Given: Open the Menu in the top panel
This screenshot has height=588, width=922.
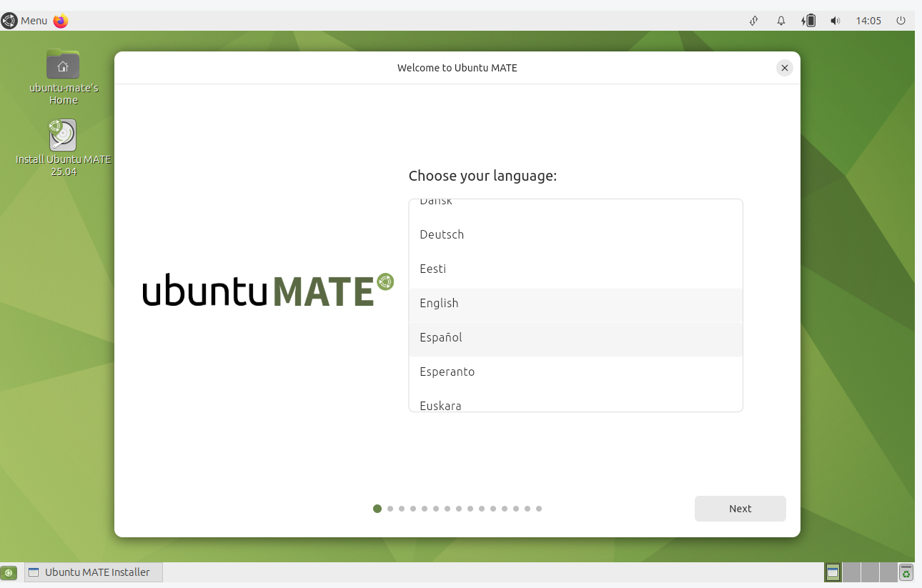Looking at the screenshot, I should (25, 21).
